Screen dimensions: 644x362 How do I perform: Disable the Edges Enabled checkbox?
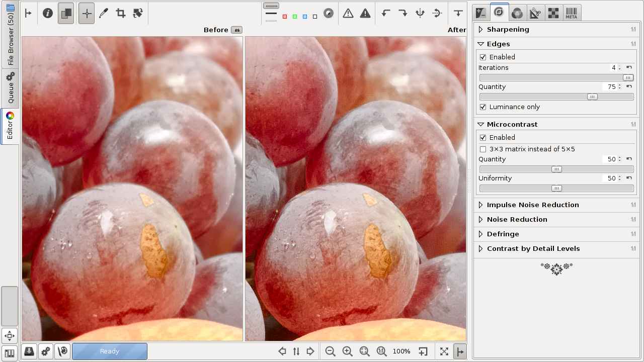[x=483, y=57]
